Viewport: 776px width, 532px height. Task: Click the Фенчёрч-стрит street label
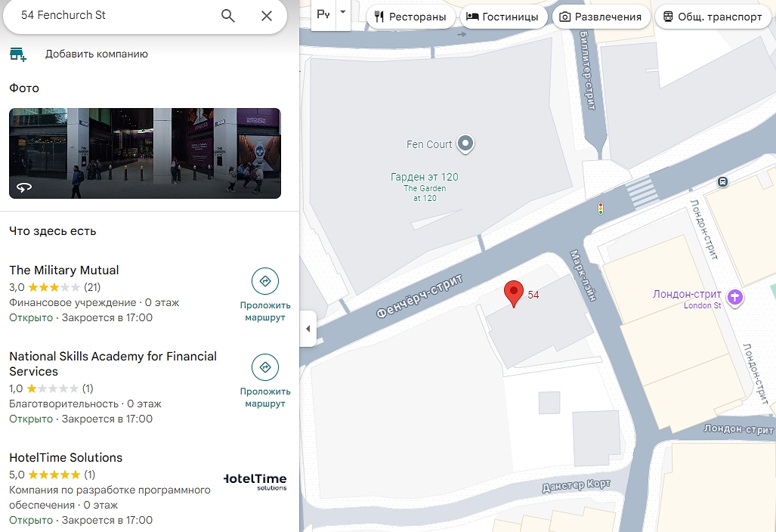(419, 295)
